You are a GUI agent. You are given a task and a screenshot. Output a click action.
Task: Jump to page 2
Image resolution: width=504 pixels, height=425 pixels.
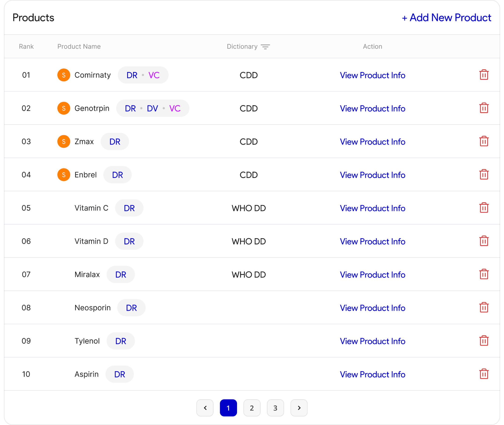(252, 408)
